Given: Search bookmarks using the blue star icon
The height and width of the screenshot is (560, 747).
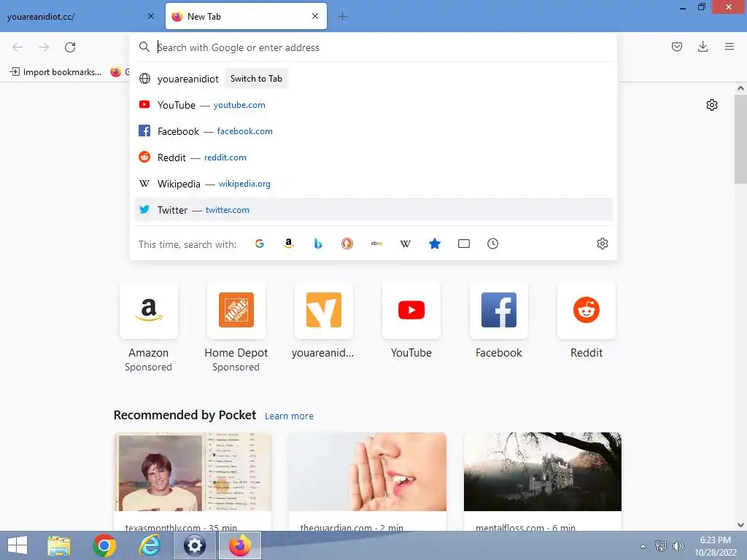Looking at the screenshot, I should 435,244.
